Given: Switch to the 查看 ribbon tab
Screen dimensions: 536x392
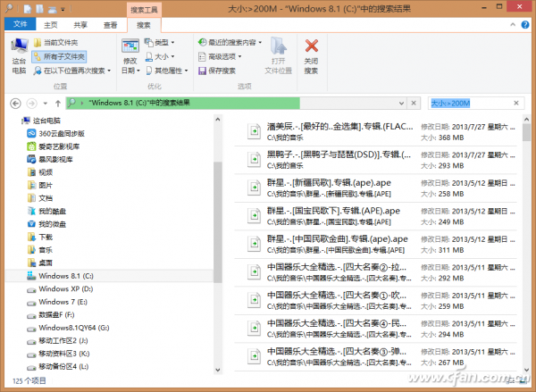Looking at the screenshot, I should click(x=110, y=25).
